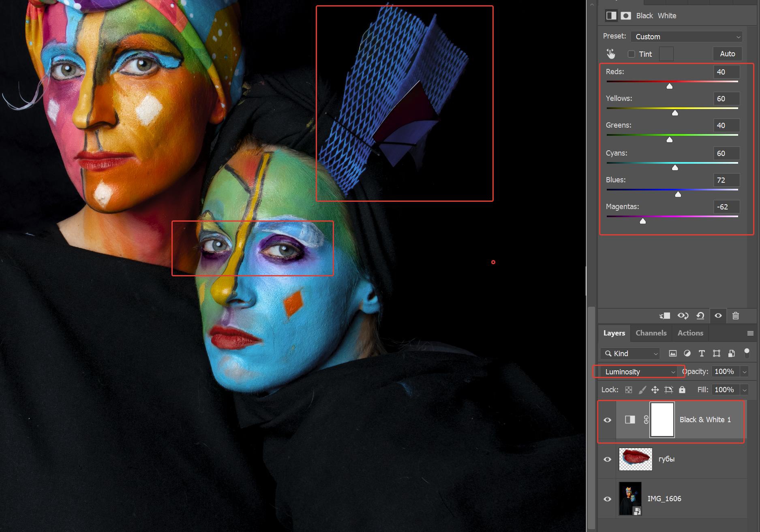Hide the Black & White 1 layer
The width and height of the screenshot is (760, 532).
607,420
